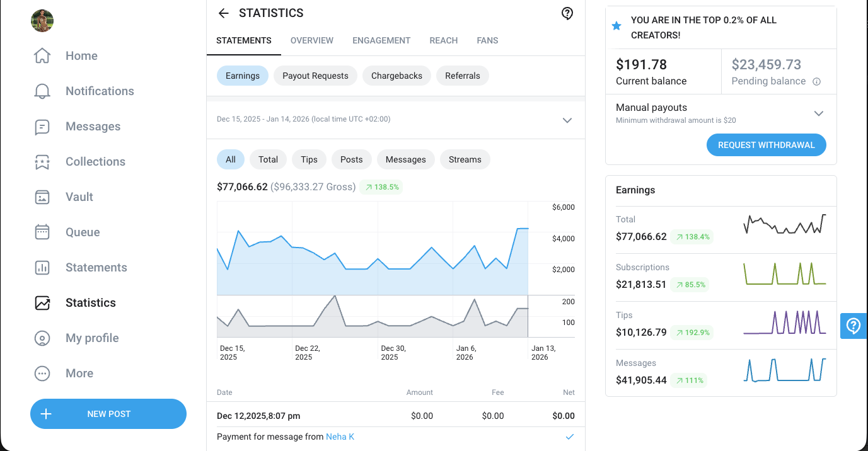Click the Amount column header
This screenshot has height=451, width=868.
coord(420,392)
